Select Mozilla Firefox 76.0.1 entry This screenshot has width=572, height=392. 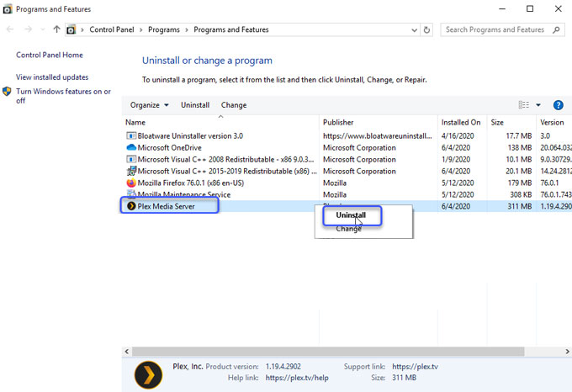click(x=190, y=183)
